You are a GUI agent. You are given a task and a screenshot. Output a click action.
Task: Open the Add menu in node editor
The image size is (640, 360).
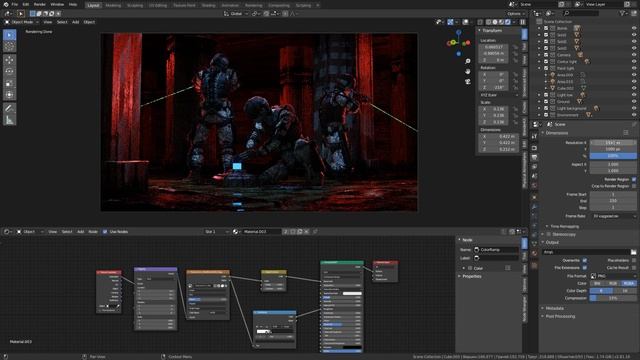[x=80, y=231]
